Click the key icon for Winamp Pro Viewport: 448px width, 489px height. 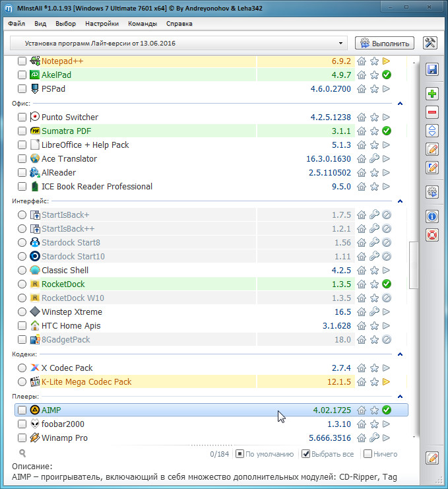coord(374,438)
